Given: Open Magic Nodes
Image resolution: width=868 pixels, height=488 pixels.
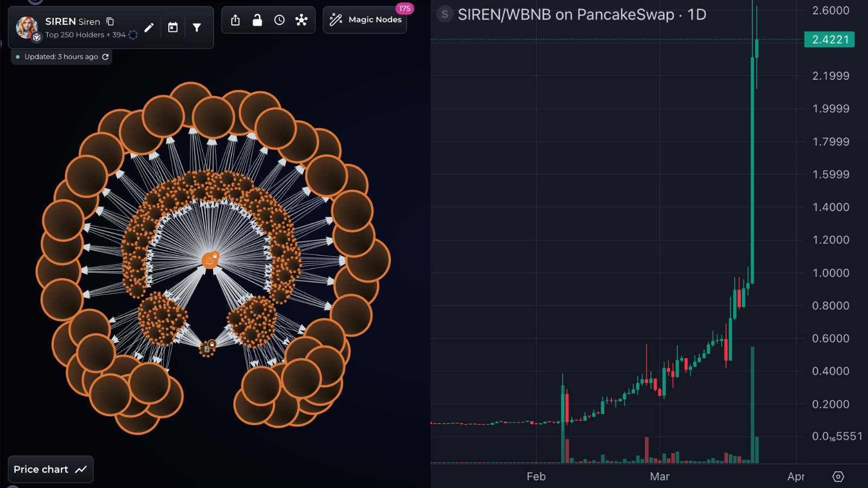Looking at the screenshot, I should click(x=365, y=20).
